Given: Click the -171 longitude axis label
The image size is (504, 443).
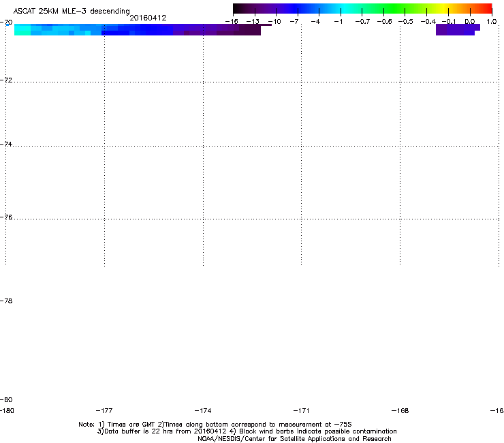Looking at the screenshot, I should coord(301,410).
